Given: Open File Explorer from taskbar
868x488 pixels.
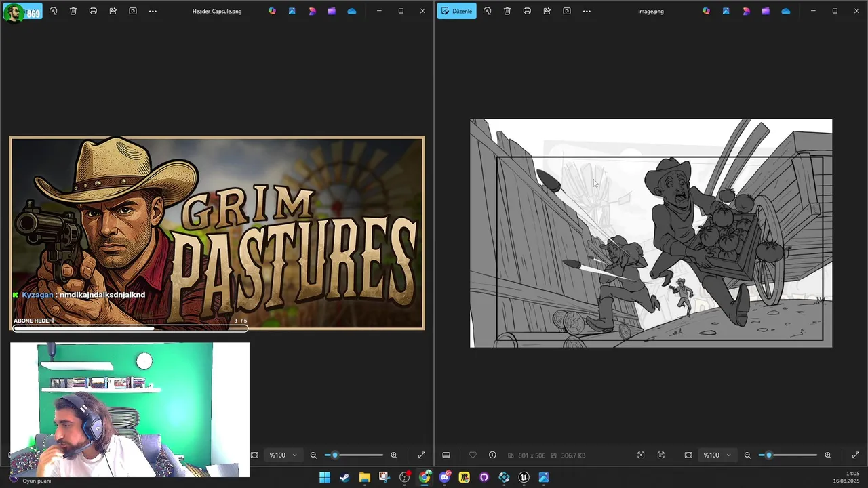Looking at the screenshot, I should (x=365, y=477).
